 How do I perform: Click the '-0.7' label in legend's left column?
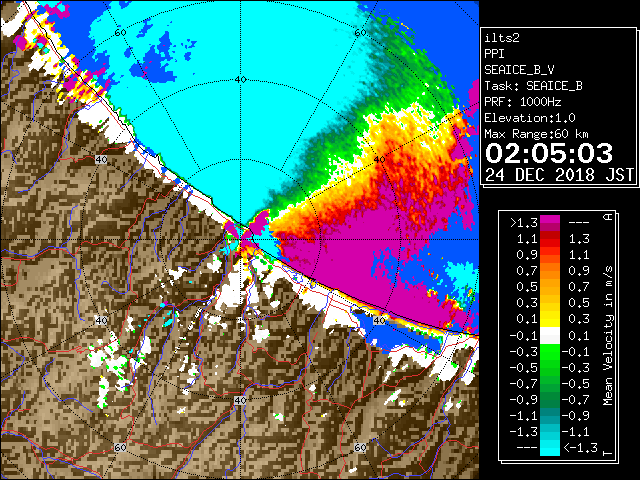pos(524,384)
